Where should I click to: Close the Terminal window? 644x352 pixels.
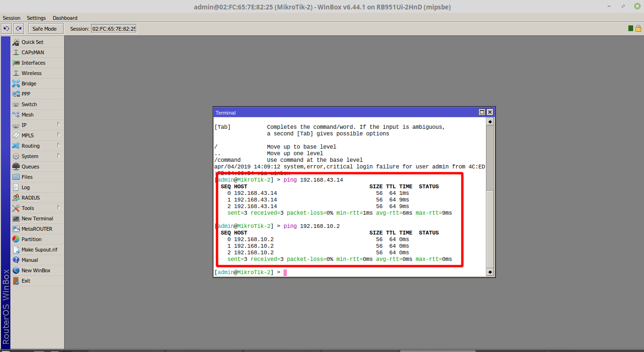coord(490,112)
